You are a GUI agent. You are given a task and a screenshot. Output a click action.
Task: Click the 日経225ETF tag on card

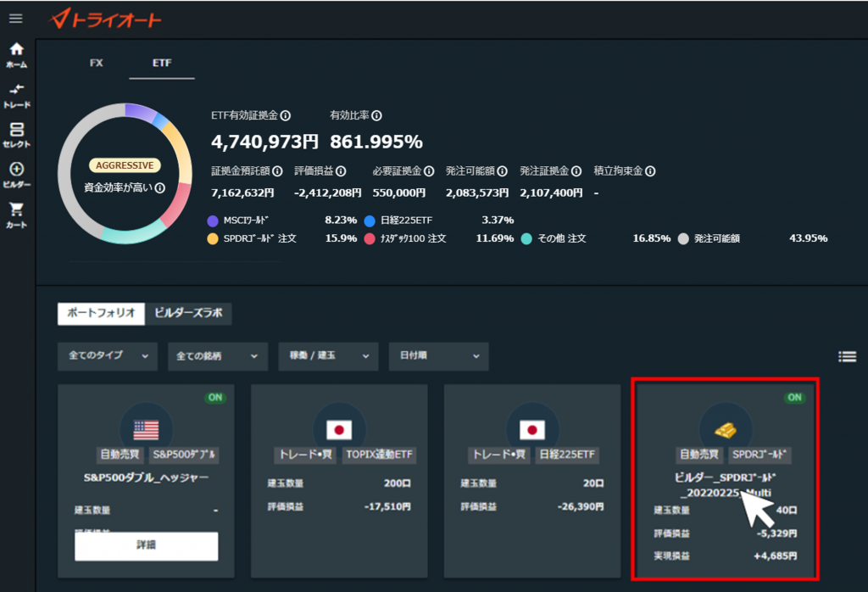pyautogui.click(x=567, y=455)
